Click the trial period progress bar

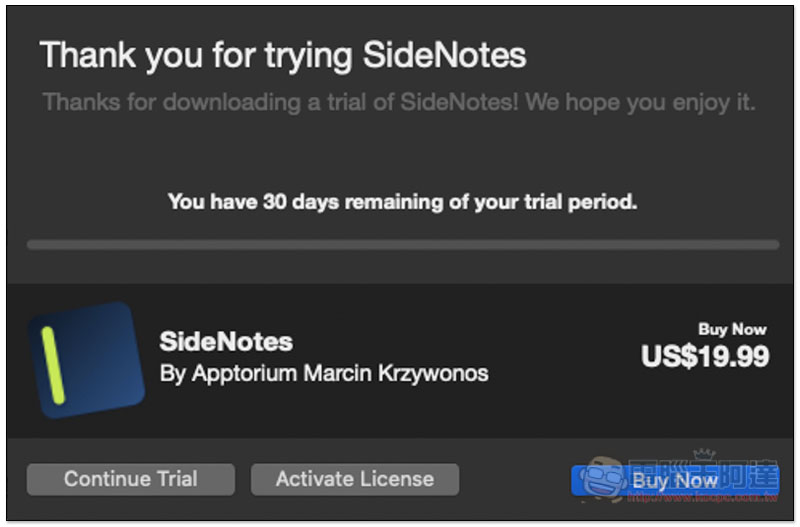coord(402,244)
